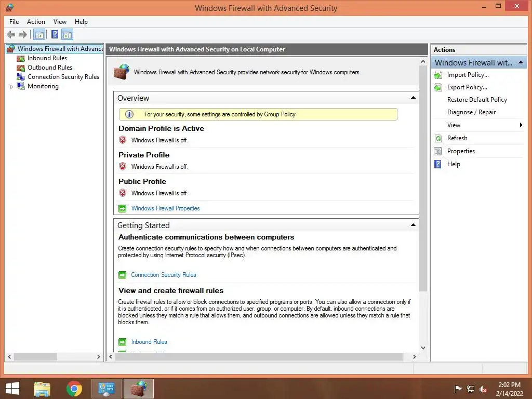Click the Refresh action icon
Screen dimensions: 532x399
438,138
